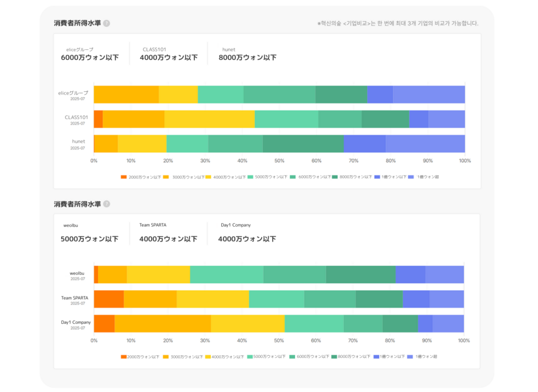Click dark green 8000万ウォン以下 legend swatch in top chart
Screen dimensions: 538x392
335,177
